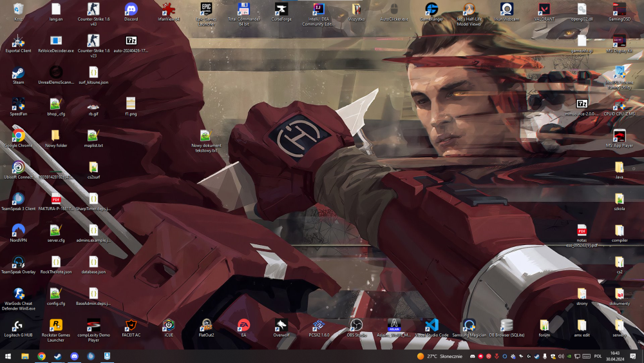Open the Discord desktop shortcut
This screenshot has width=644, height=363.
(x=131, y=12)
